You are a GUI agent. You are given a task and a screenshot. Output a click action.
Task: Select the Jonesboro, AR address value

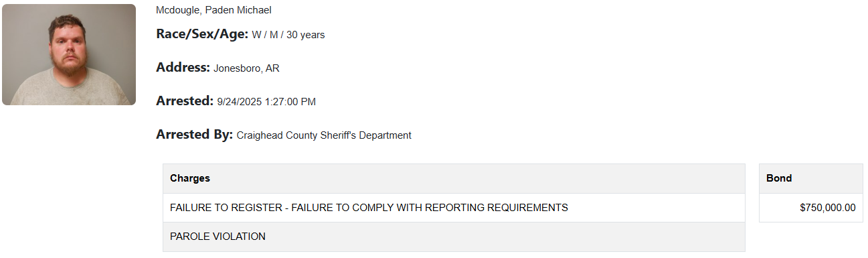tap(246, 68)
